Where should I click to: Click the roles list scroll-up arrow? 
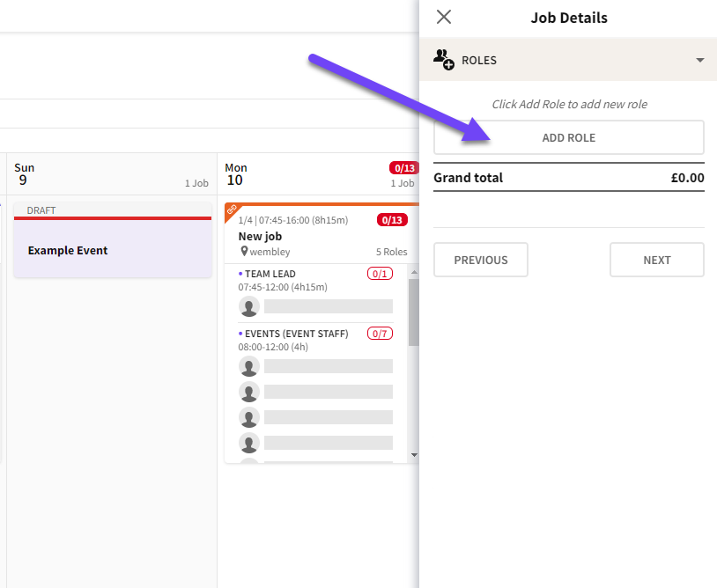pos(414,272)
